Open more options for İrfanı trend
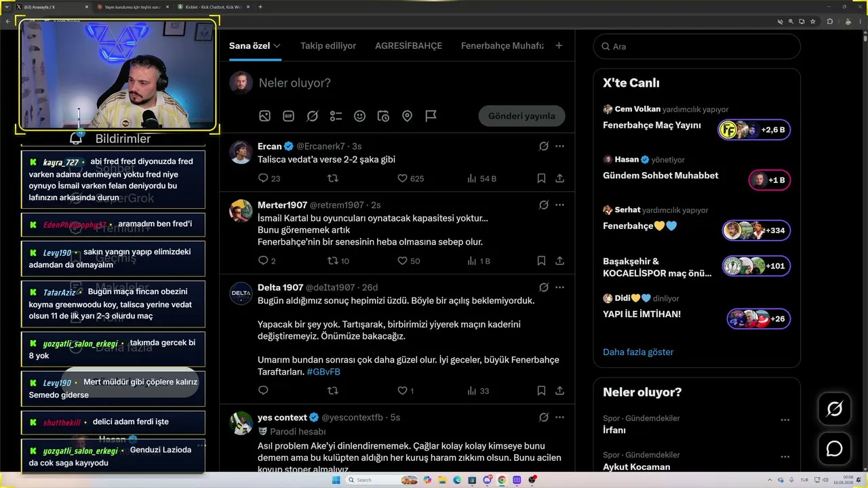 click(785, 420)
